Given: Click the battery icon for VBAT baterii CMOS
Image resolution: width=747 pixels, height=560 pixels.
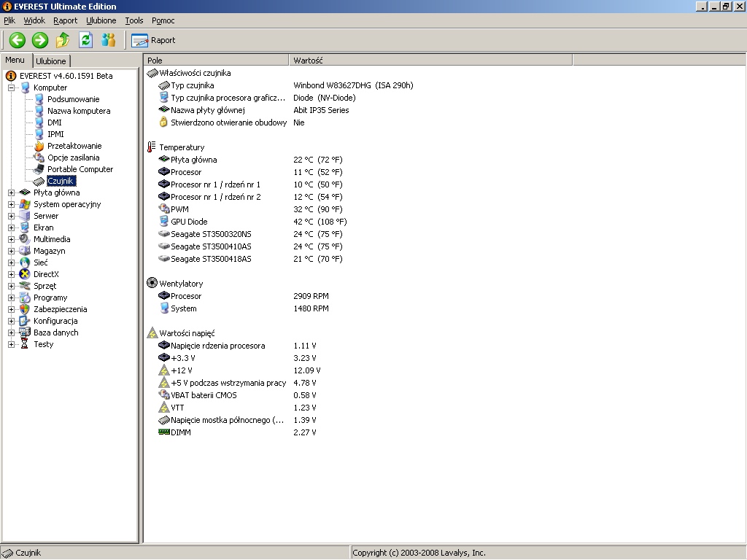Looking at the screenshot, I should (x=164, y=394).
